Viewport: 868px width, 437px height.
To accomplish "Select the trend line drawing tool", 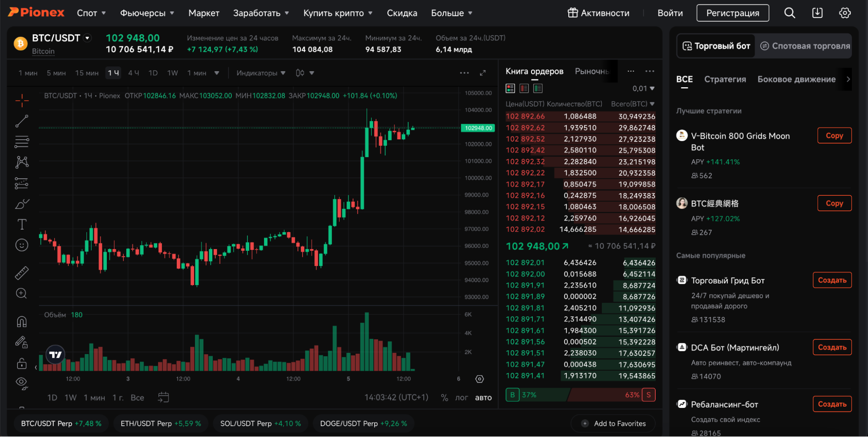I will pyautogui.click(x=22, y=121).
